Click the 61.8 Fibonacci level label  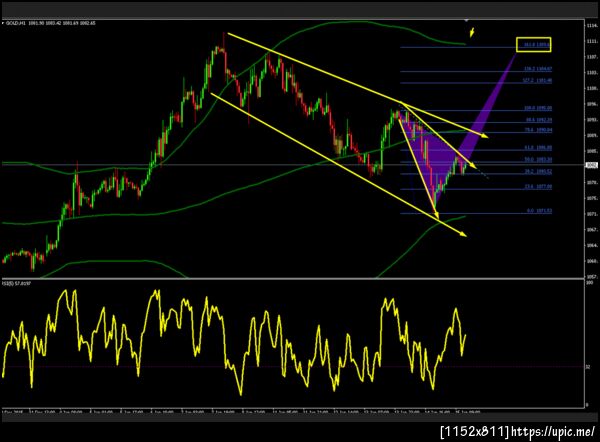click(x=539, y=148)
